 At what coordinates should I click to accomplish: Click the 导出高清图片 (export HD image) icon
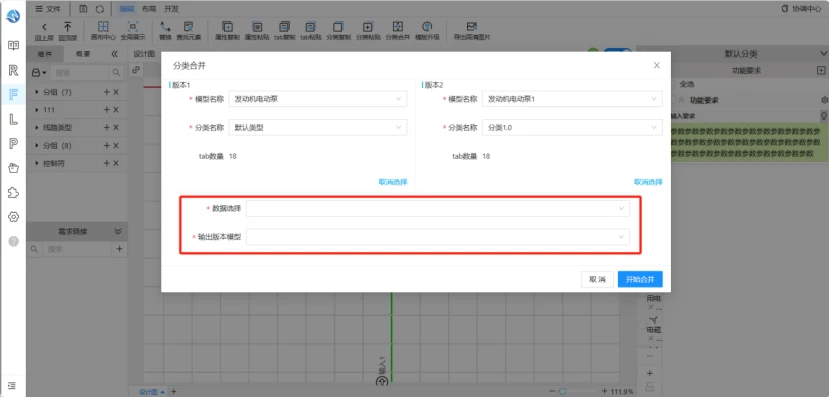[x=472, y=27]
